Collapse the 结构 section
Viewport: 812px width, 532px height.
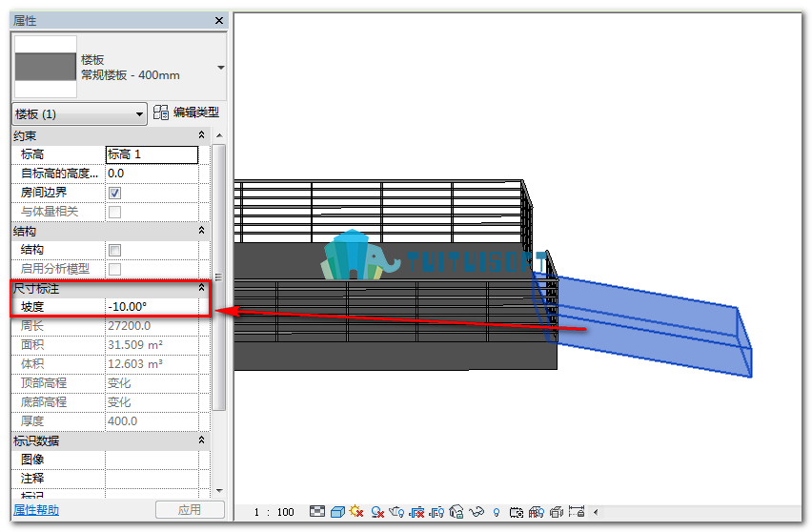pyautogui.click(x=201, y=231)
